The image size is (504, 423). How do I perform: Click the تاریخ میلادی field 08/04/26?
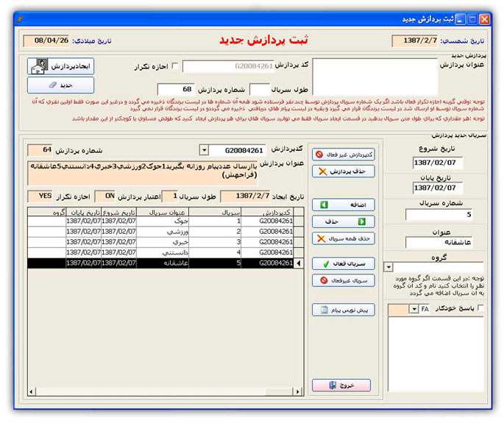click(46, 40)
